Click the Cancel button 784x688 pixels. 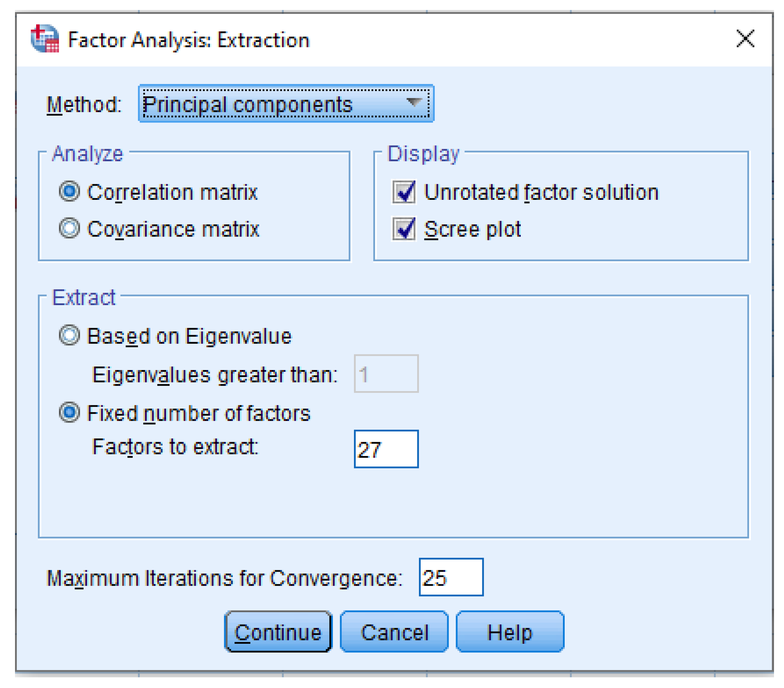pos(394,632)
